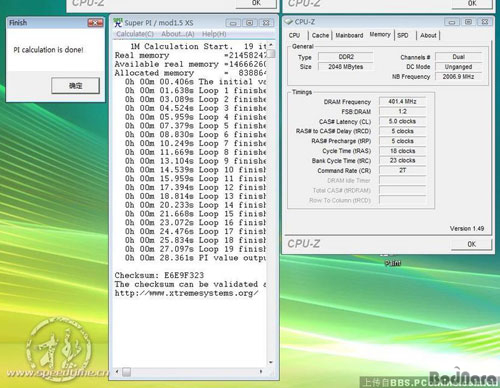Click the Super PI app icon in title bar

[118, 23]
